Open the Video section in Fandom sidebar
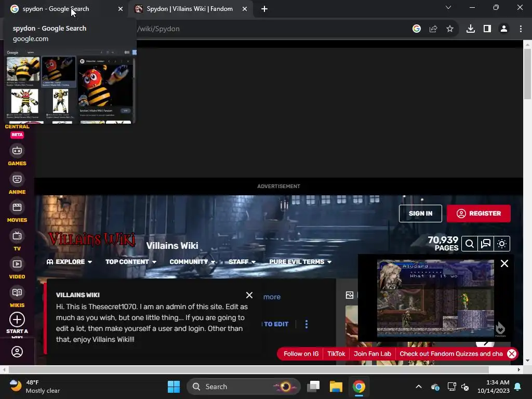The image size is (532, 399). point(17,269)
